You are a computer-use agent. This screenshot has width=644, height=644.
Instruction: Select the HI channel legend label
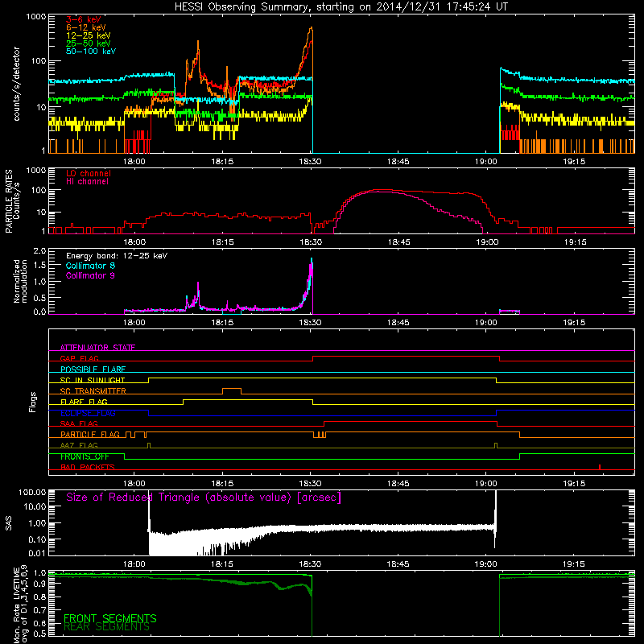pos(87,182)
